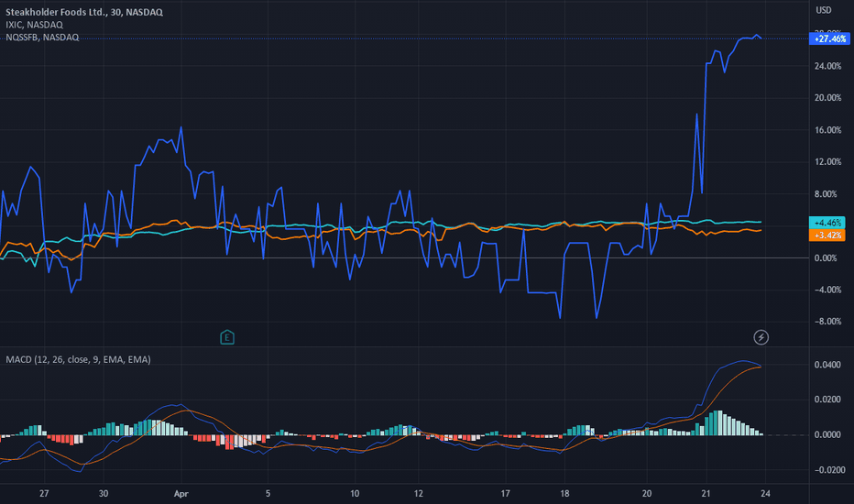This screenshot has width=854, height=504.
Task: Click the −4.00% scale label
Action: (827, 290)
